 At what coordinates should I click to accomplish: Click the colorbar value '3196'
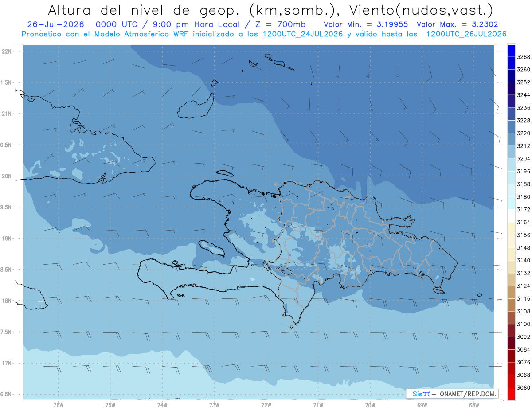coord(524,171)
